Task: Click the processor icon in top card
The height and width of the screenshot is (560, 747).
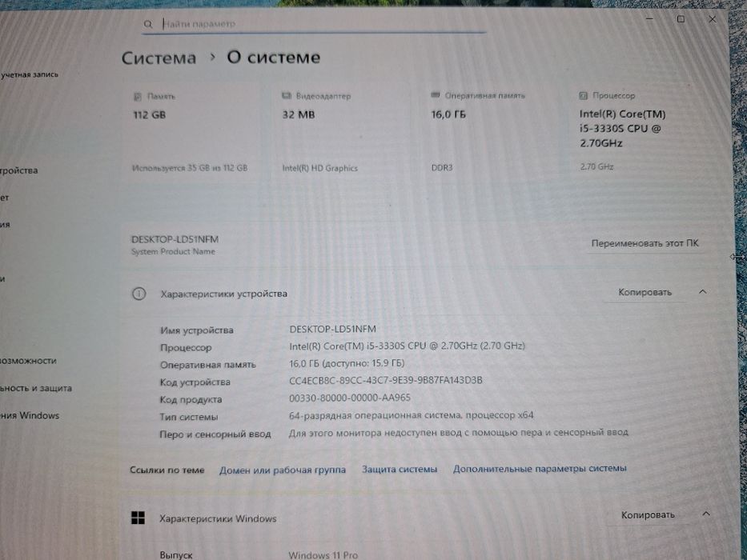Action: tap(583, 96)
